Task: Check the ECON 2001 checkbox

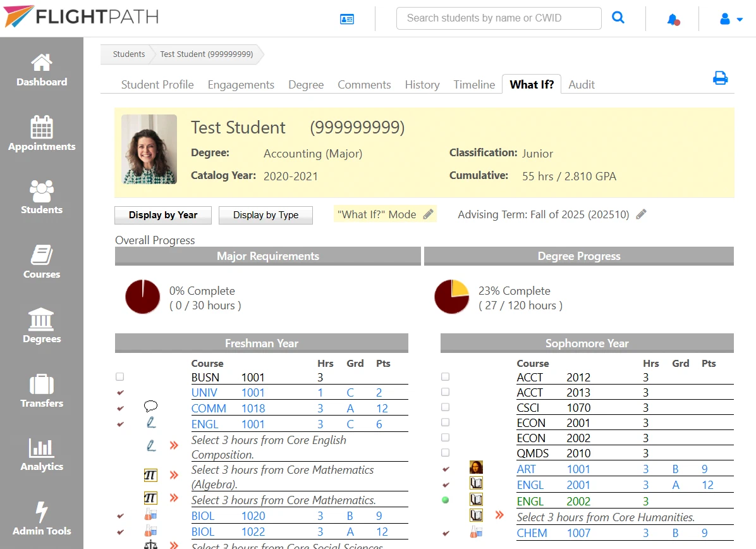Action: [x=446, y=422]
